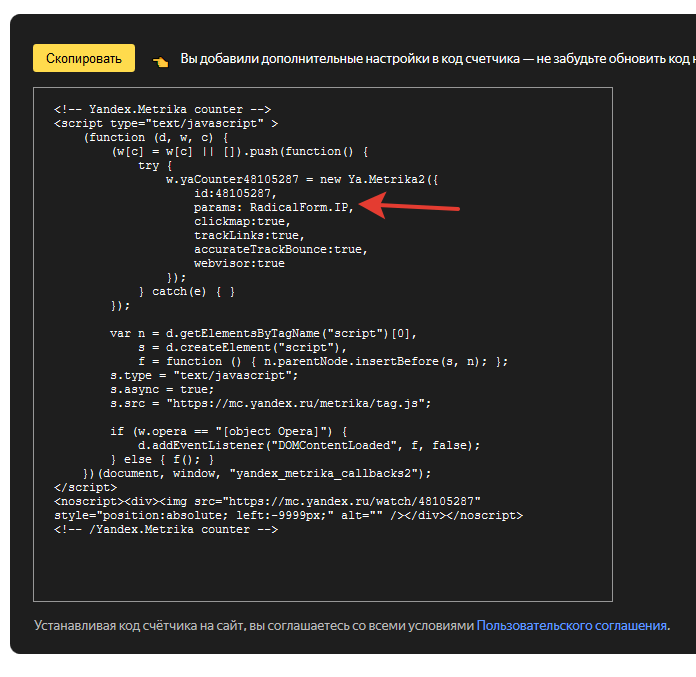
Task: Click the notice about updating counter code
Action: (437, 60)
